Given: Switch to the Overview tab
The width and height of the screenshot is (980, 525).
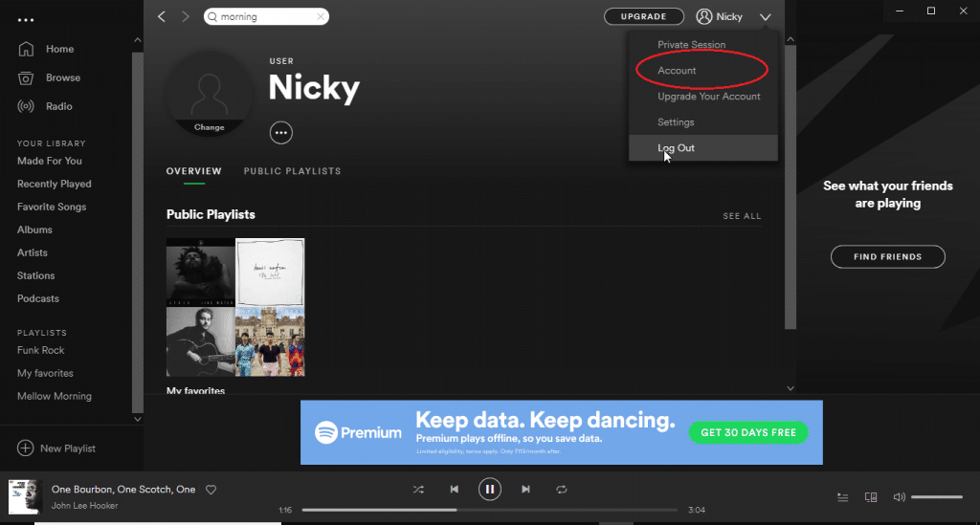Looking at the screenshot, I should click(x=193, y=171).
